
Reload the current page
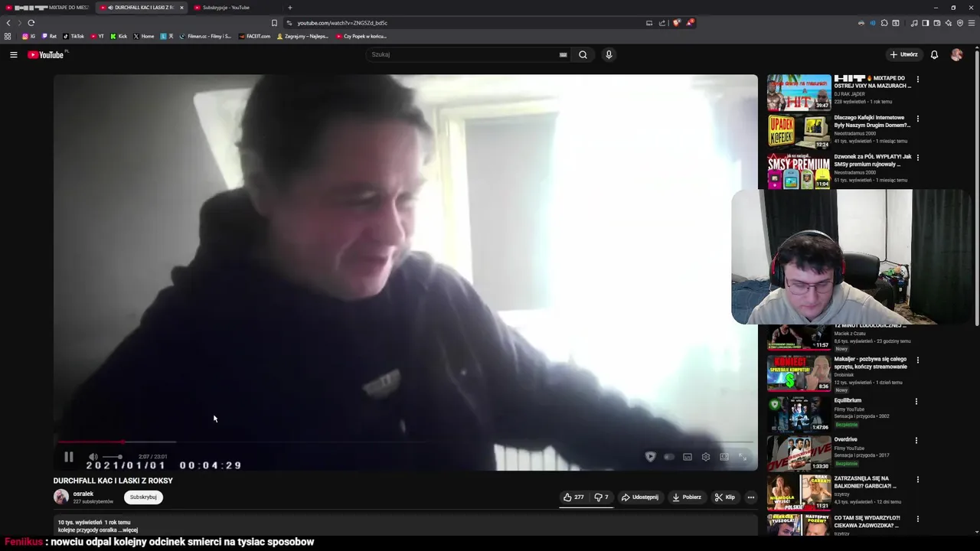[31, 23]
